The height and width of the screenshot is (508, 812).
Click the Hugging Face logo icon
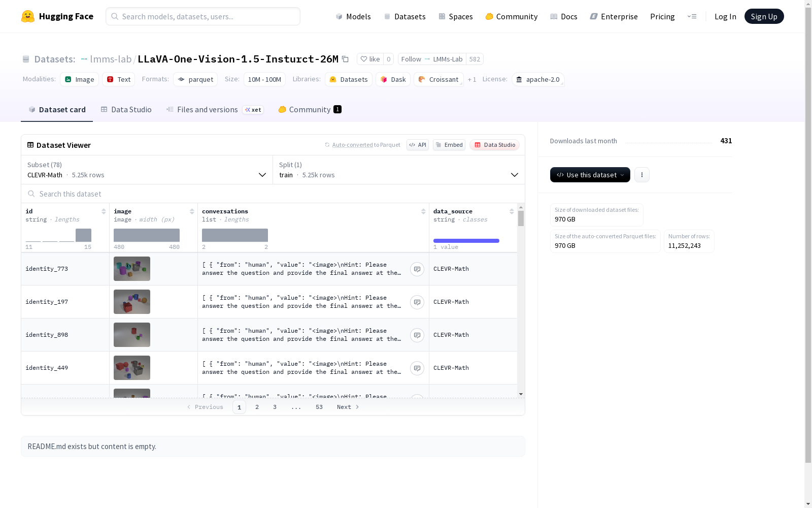tap(28, 16)
